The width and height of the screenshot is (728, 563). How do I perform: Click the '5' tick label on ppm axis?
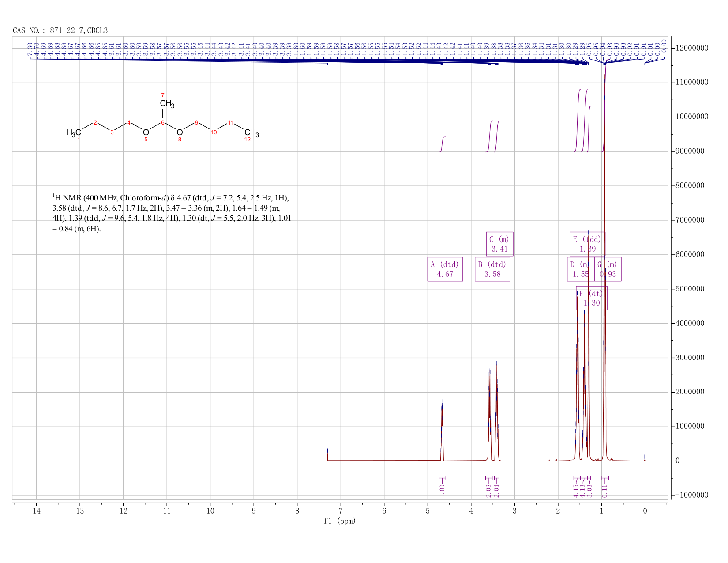(x=428, y=511)
